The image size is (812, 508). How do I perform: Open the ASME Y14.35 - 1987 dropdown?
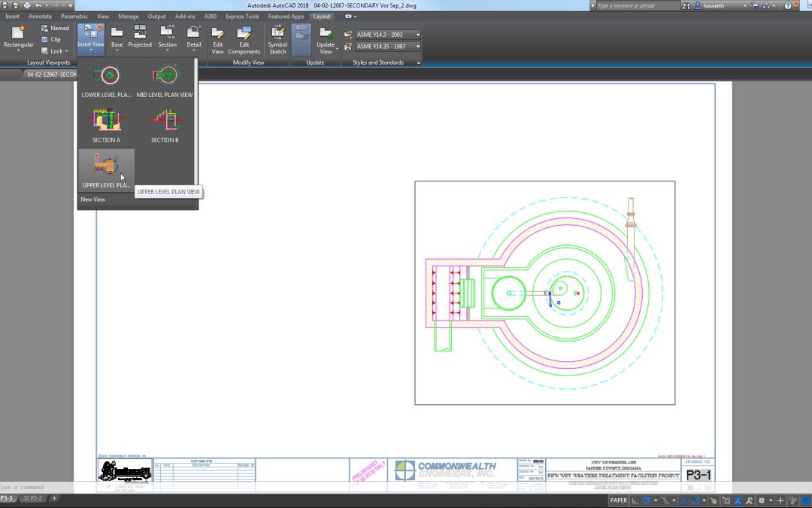pos(417,47)
